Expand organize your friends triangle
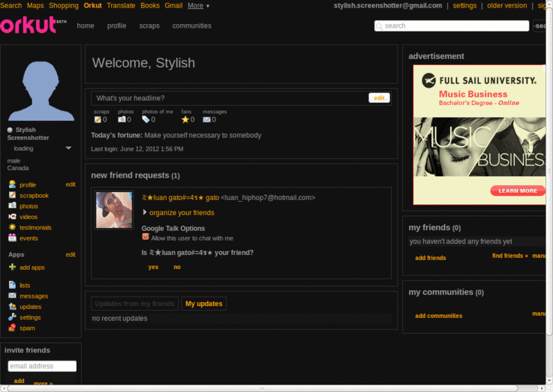The width and height of the screenshot is (553, 392). (144, 212)
